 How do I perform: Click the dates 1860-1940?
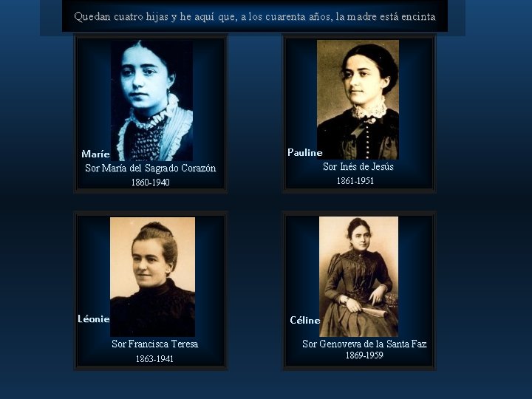tap(150, 183)
